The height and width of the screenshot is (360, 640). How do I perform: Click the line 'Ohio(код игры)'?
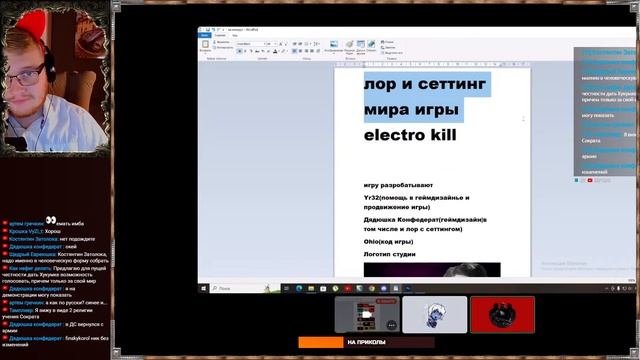[388, 242]
